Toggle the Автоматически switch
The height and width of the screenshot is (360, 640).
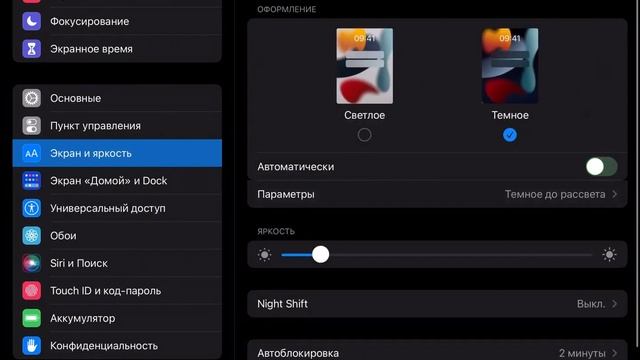[x=602, y=167]
